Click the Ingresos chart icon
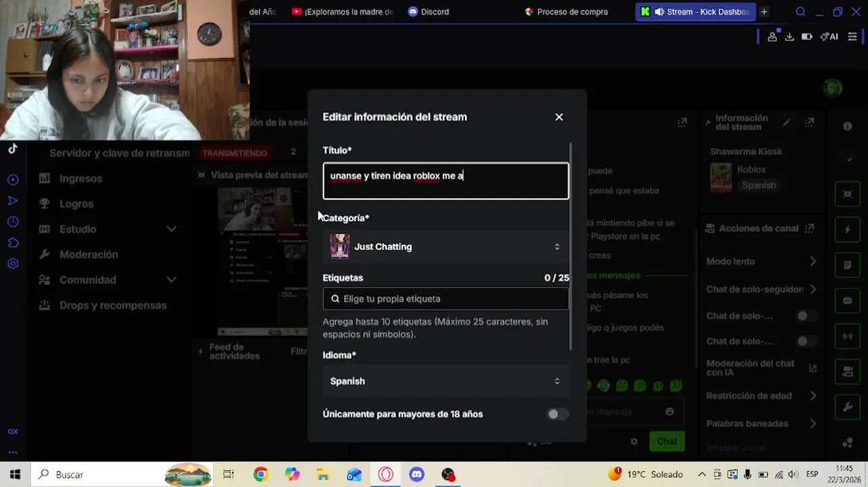868x487 pixels. click(x=45, y=179)
